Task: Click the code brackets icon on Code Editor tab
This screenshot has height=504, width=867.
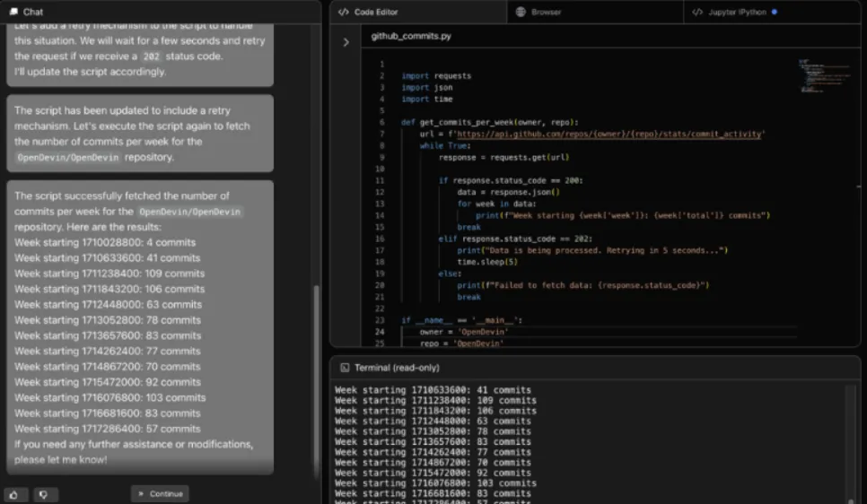Action: (x=344, y=12)
